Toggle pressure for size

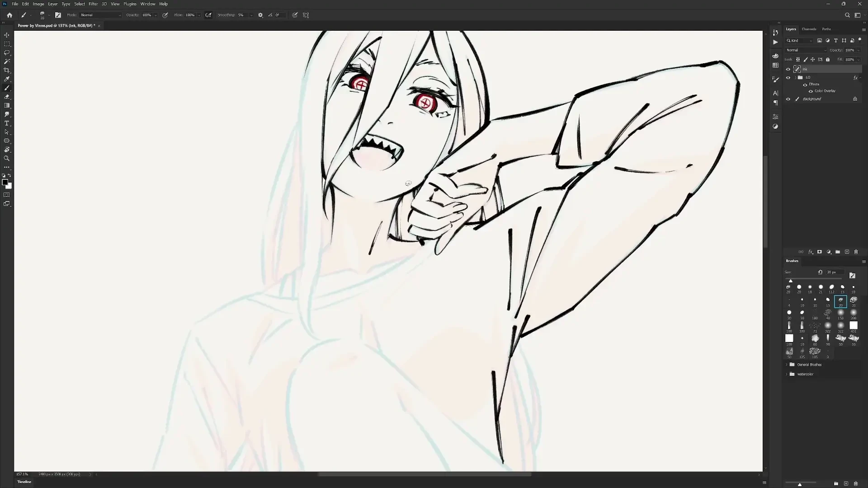click(x=295, y=15)
